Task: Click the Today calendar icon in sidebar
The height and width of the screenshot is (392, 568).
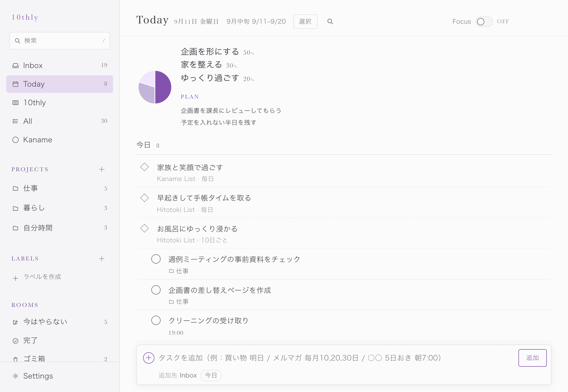Action: [x=15, y=84]
